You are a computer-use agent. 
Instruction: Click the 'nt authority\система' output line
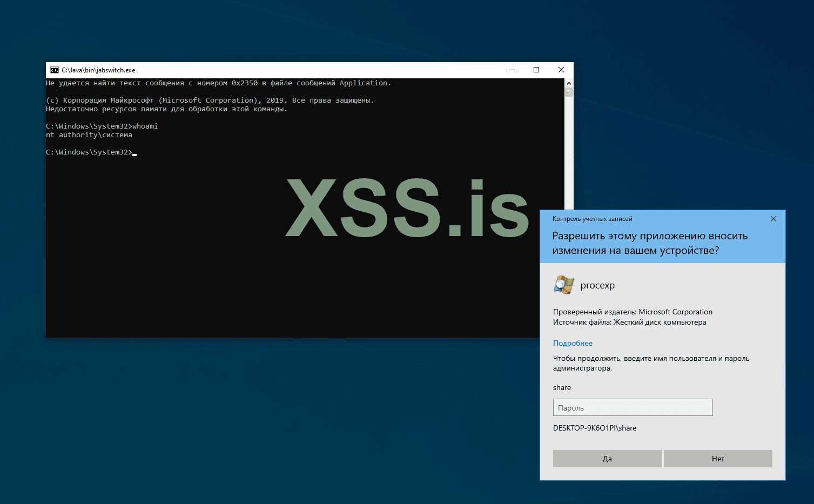click(x=89, y=135)
